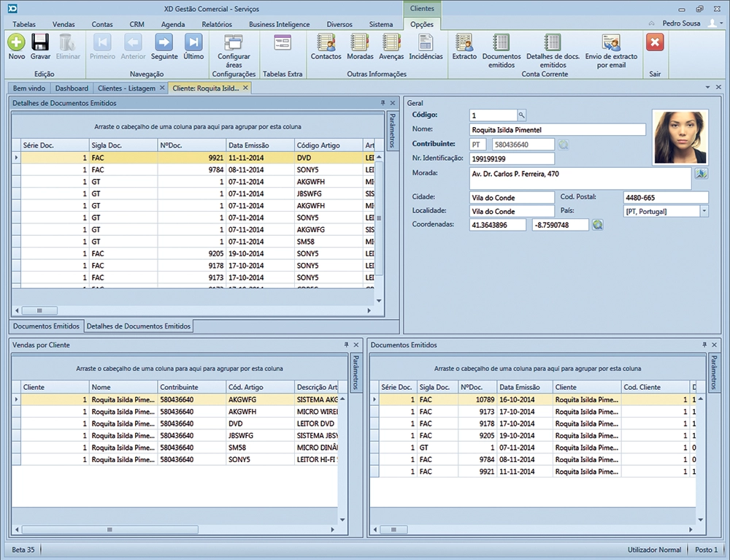Go to next record with Seguinte
Screen dimensions: 730x560
(x=164, y=43)
